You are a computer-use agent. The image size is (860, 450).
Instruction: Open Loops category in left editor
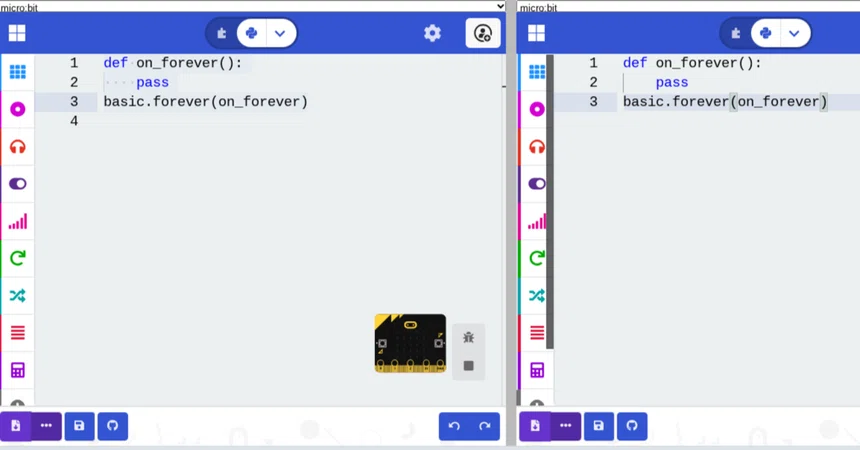(x=18, y=258)
